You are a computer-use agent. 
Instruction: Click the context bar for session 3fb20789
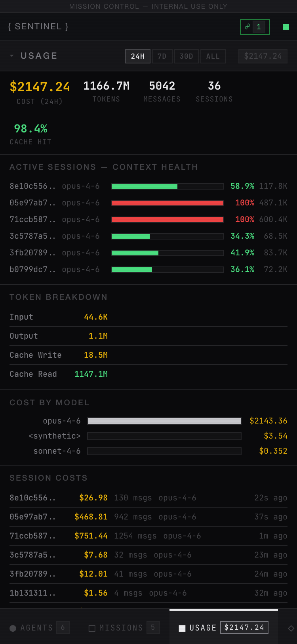[168, 253]
